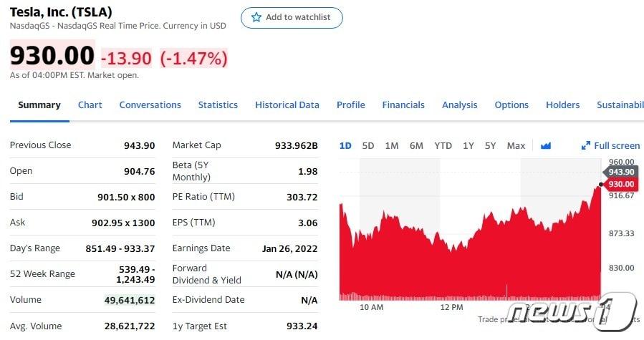Screen dimensions: 644x340
Task: Open the chart in Full screen
Action: pos(610,146)
